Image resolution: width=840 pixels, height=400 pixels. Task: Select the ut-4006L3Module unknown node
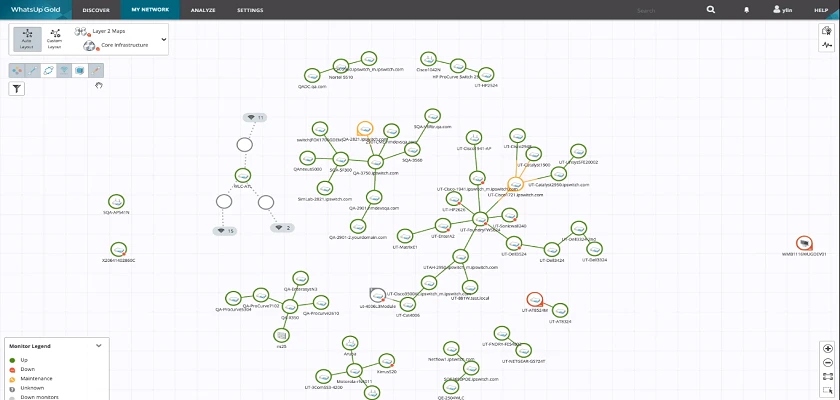tap(378, 295)
